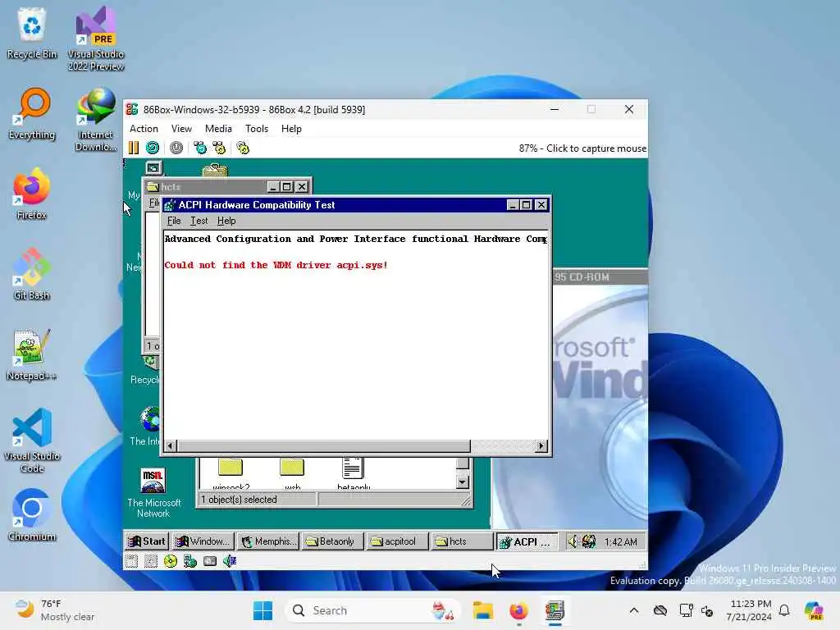Open Help menu in ACPI test window
840x630 pixels.
point(226,221)
